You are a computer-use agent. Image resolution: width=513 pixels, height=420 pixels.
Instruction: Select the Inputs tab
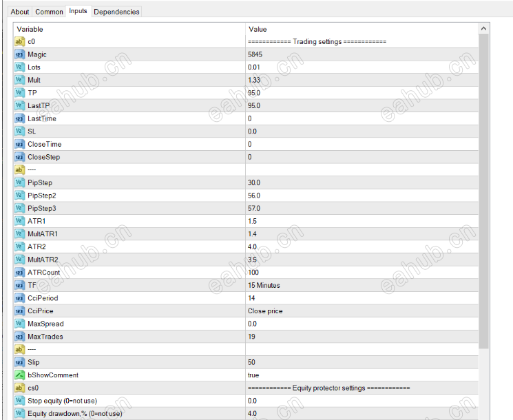pos(78,11)
